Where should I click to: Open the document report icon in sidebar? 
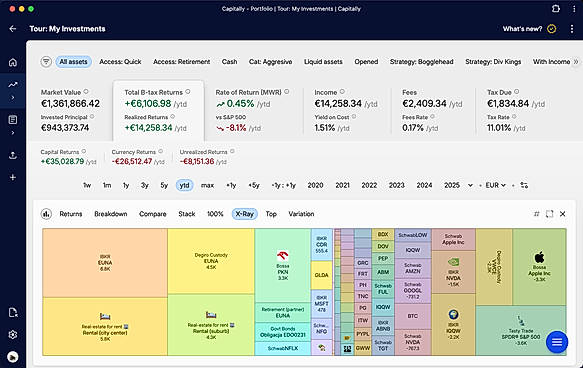[x=13, y=313]
